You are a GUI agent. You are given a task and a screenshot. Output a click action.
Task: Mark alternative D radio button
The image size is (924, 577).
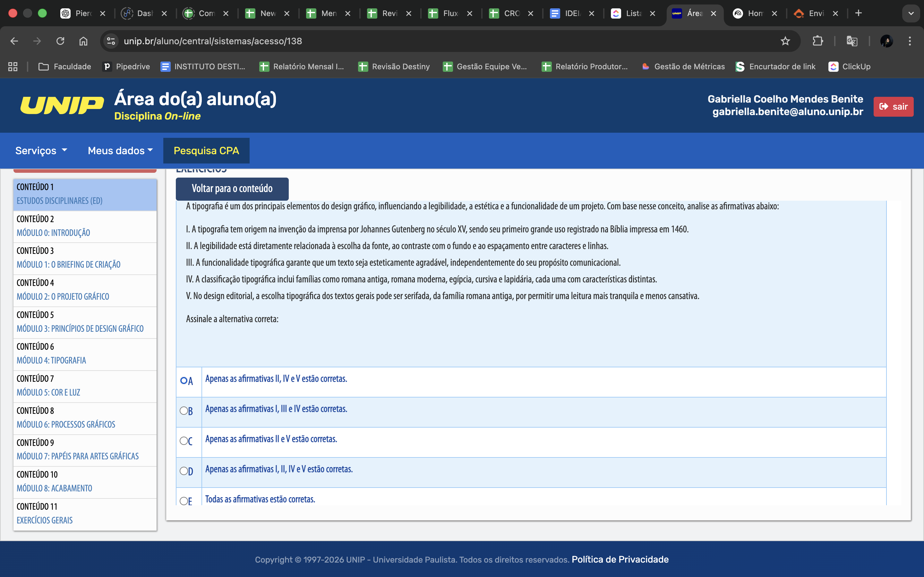[x=184, y=471]
